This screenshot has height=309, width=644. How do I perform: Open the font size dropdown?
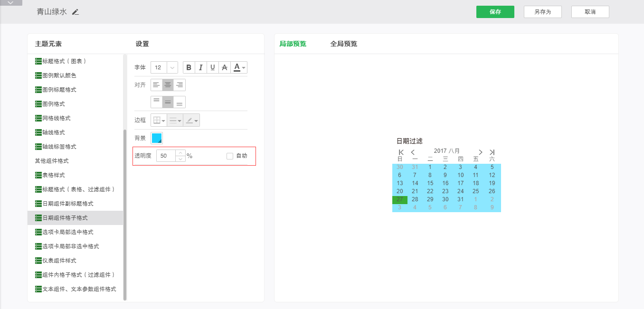tap(172, 67)
